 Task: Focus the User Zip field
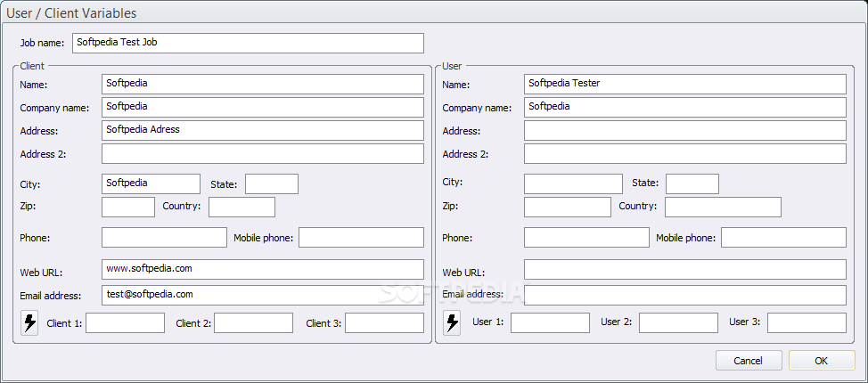pos(568,207)
